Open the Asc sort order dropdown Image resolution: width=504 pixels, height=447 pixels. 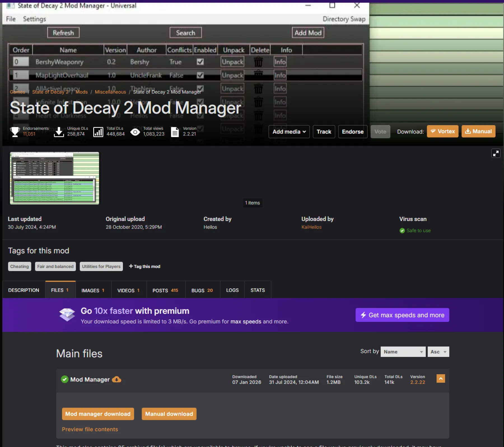[x=438, y=352]
